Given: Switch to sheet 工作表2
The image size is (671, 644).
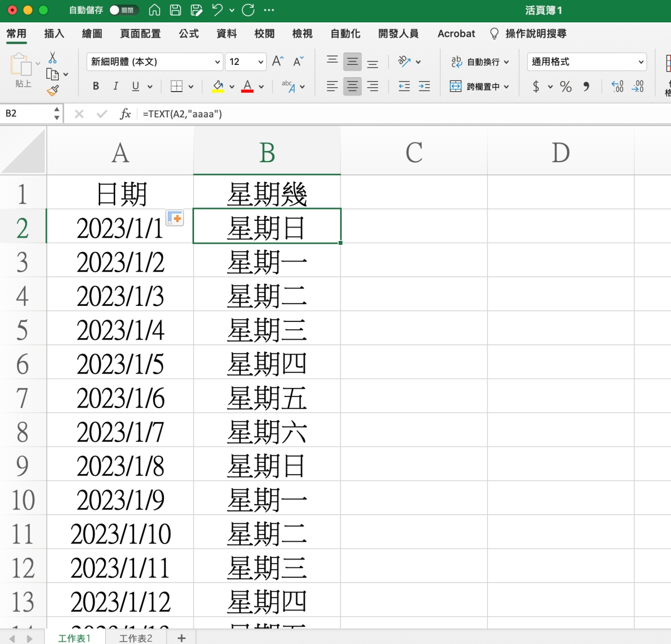Looking at the screenshot, I should coord(135,638).
